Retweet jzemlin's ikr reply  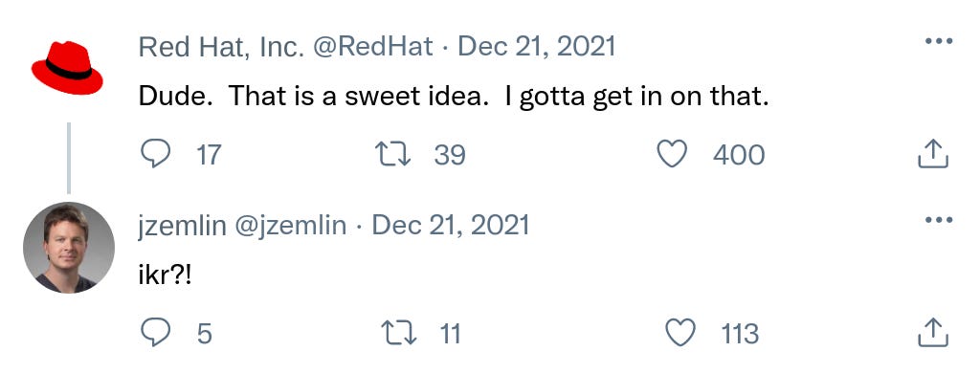(x=399, y=333)
